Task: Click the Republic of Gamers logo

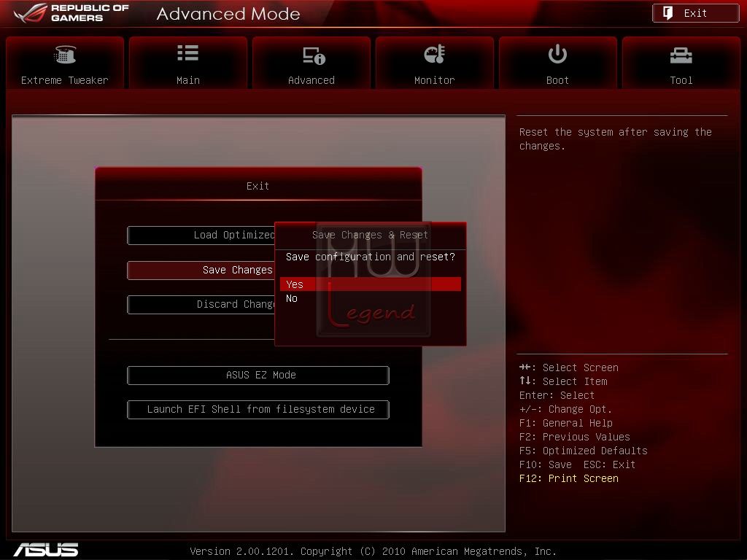Action: point(71,13)
